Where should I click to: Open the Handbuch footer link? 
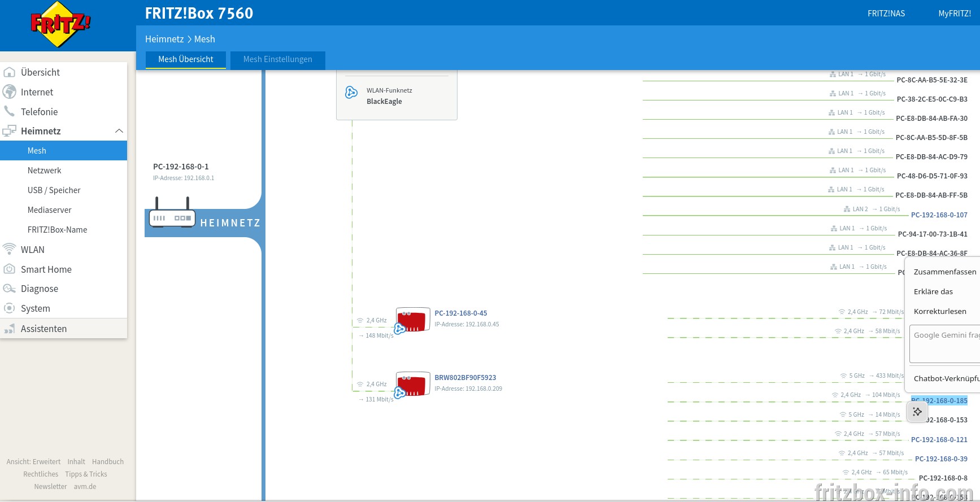tap(108, 462)
